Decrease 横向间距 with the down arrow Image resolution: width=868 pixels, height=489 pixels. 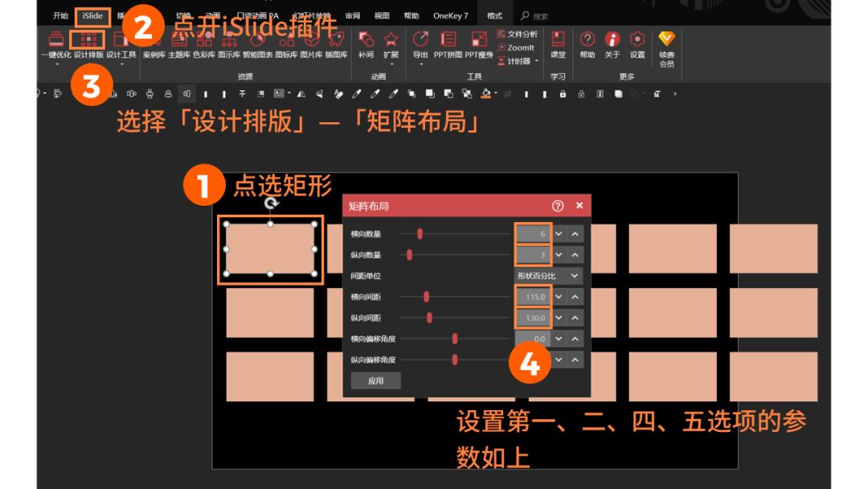tap(559, 297)
